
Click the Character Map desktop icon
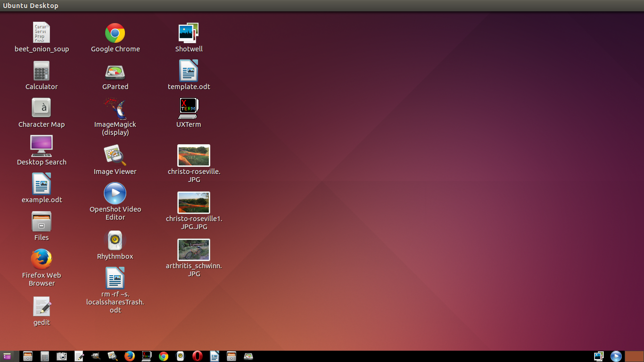[41, 108]
